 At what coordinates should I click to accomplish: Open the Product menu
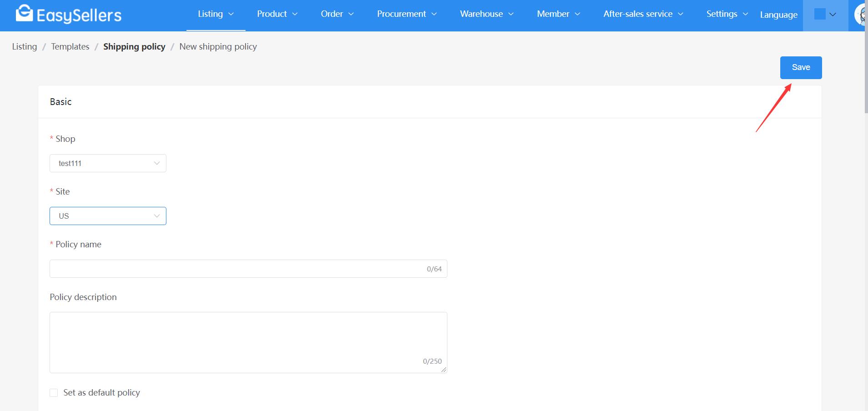click(x=277, y=14)
